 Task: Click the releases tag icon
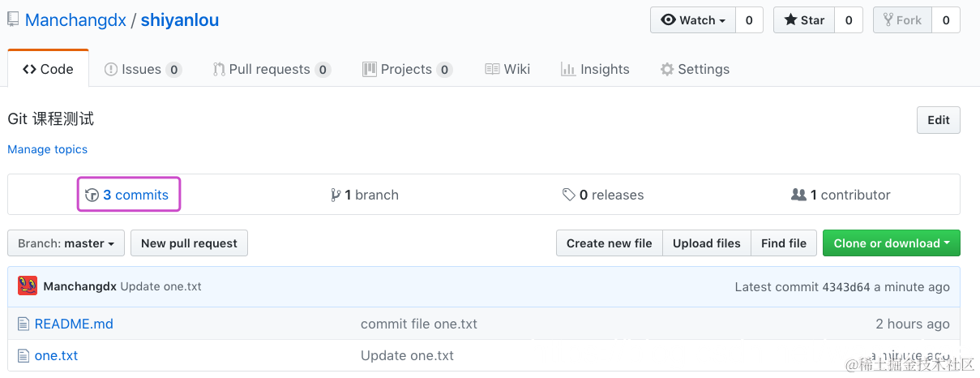tap(569, 195)
